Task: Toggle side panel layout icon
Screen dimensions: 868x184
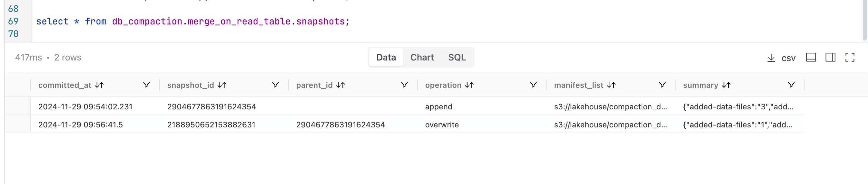Action: [830, 58]
